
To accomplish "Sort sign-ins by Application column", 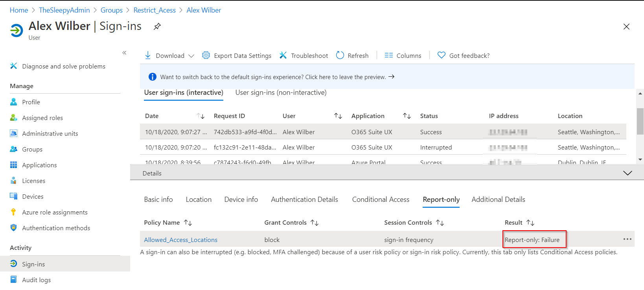I will 407,116.
